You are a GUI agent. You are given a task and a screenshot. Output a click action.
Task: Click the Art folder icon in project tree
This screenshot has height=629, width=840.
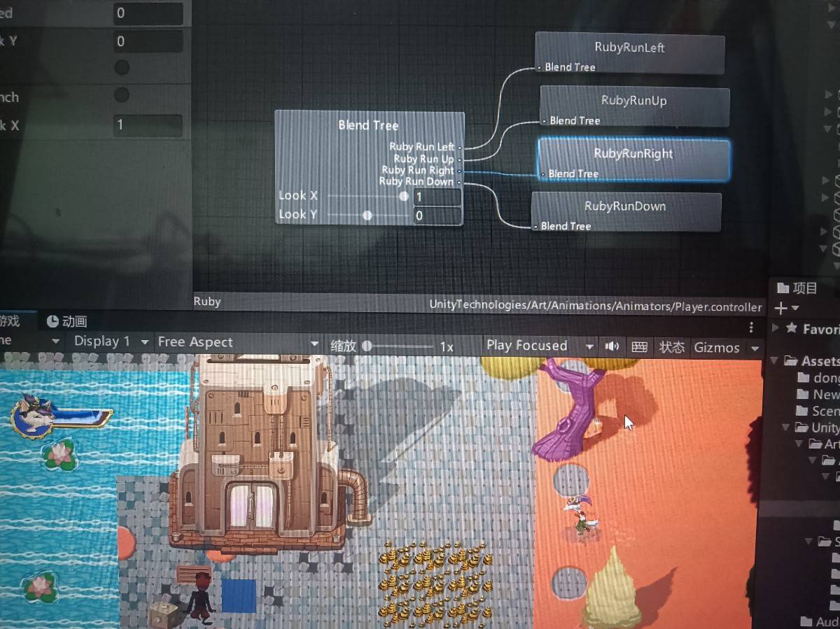tap(815, 444)
